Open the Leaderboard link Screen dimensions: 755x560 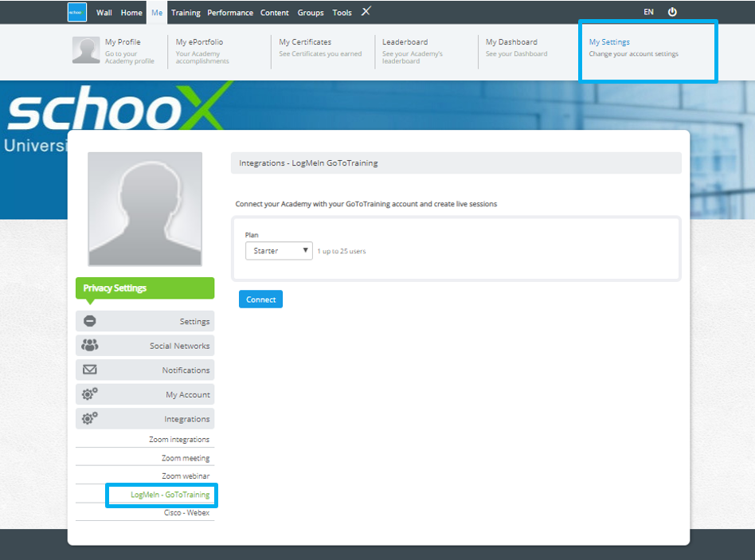[x=405, y=42]
